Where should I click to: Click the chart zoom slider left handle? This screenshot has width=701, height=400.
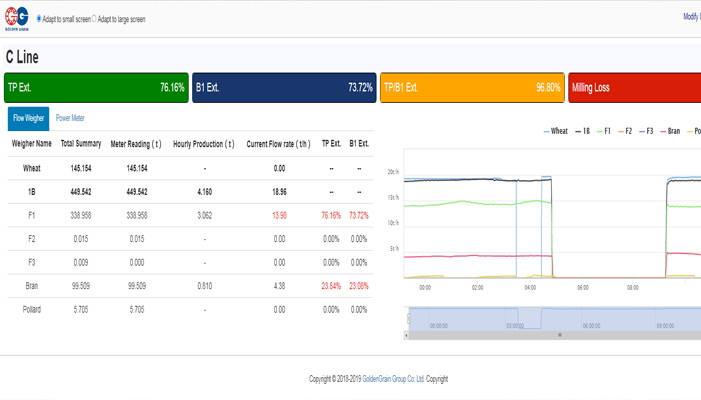click(409, 318)
